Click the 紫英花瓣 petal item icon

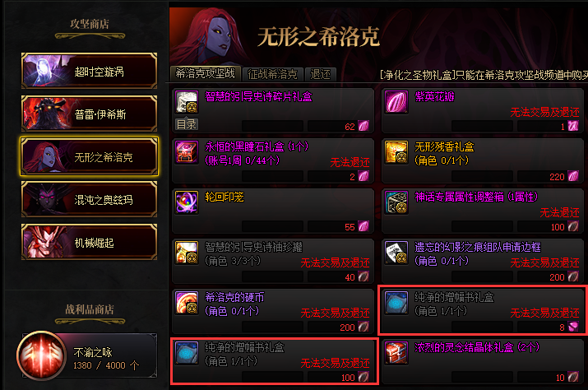click(396, 102)
